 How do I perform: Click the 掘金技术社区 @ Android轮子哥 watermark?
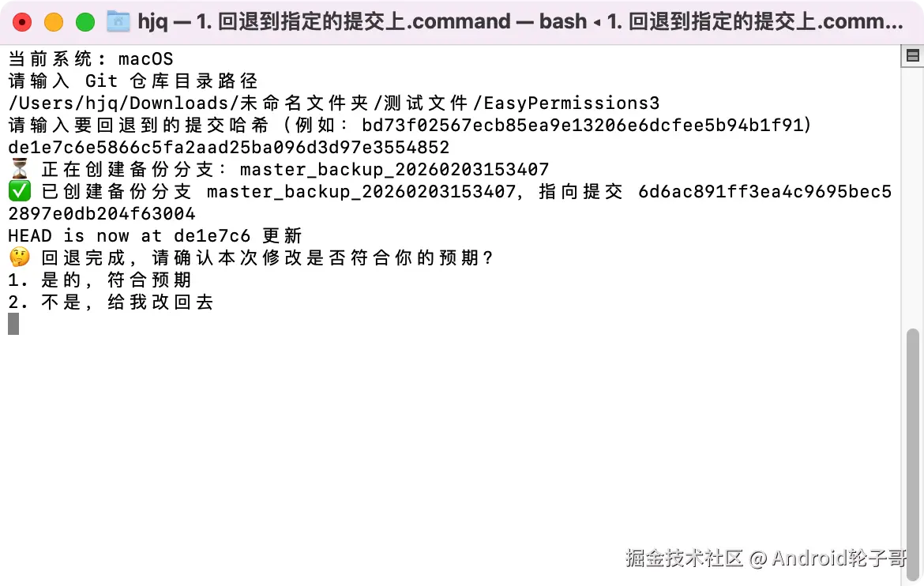pos(765,558)
